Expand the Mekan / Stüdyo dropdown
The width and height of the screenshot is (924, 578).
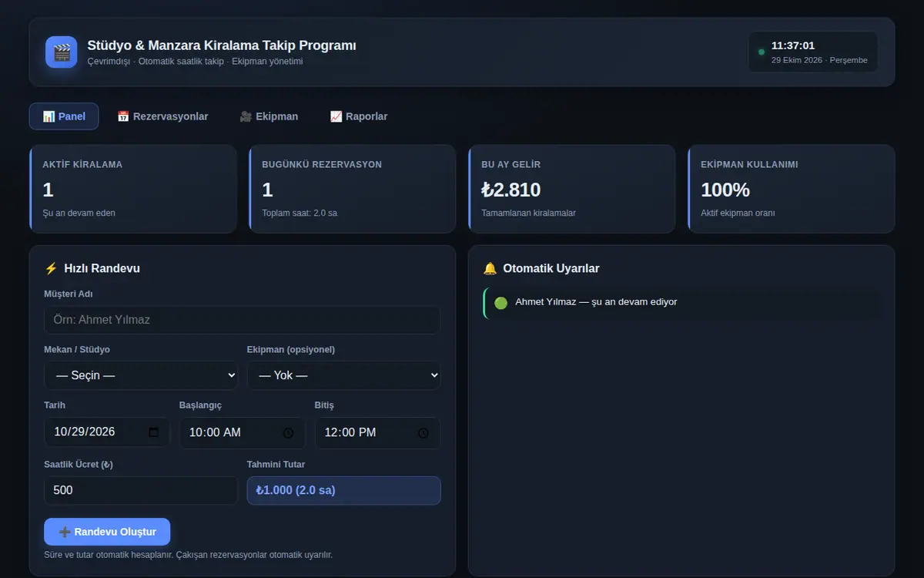[141, 375]
